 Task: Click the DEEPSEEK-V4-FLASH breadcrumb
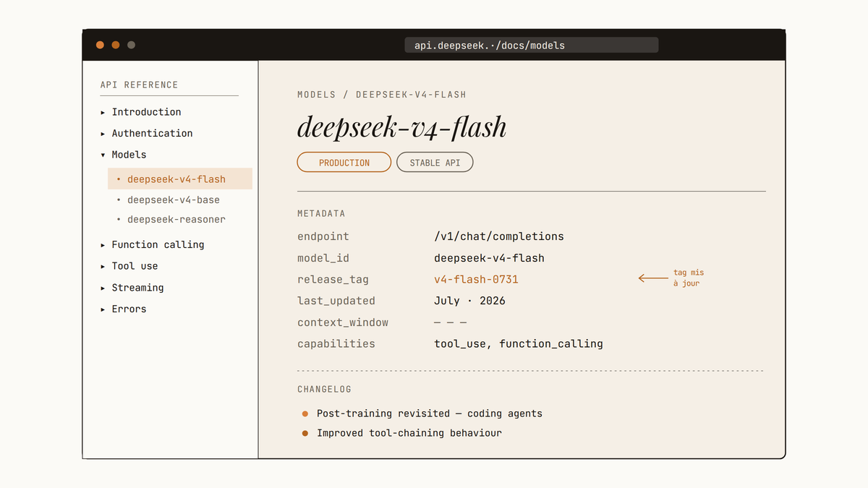pos(411,95)
